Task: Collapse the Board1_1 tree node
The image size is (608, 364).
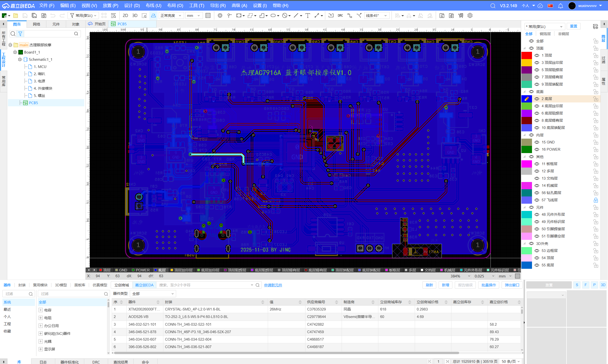Action: pyautogui.click(x=15, y=52)
